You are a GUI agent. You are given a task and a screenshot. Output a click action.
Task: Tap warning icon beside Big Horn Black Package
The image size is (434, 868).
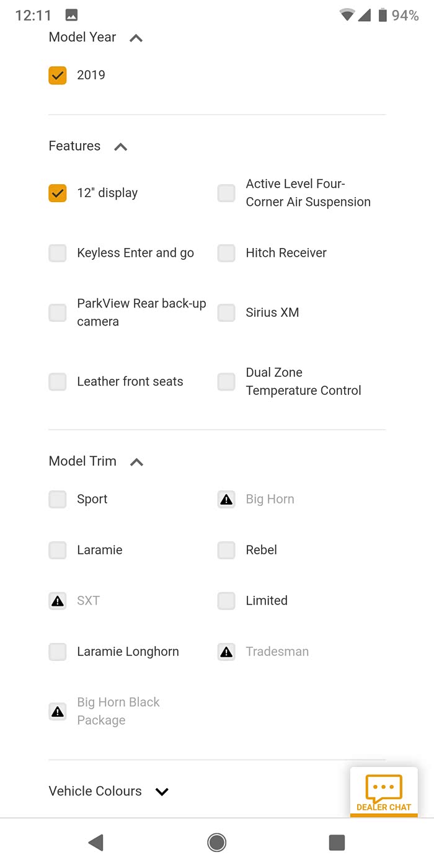[x=58, y=711]
